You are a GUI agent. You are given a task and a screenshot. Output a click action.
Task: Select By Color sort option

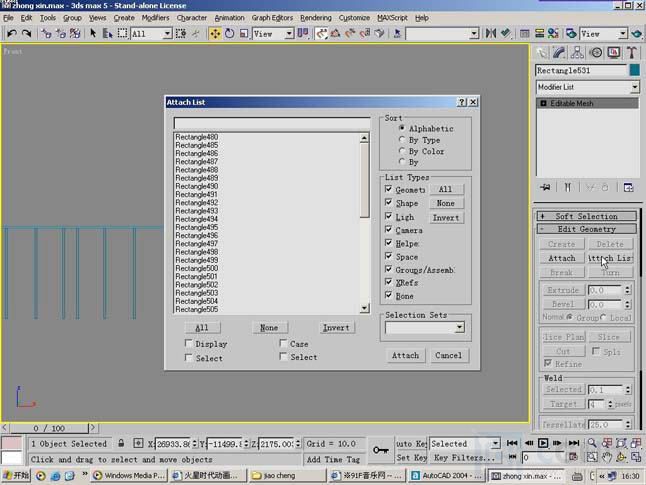402,151
